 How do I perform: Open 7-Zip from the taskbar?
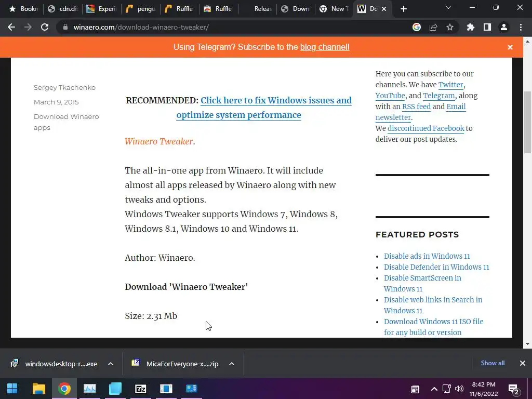point(140,389)
